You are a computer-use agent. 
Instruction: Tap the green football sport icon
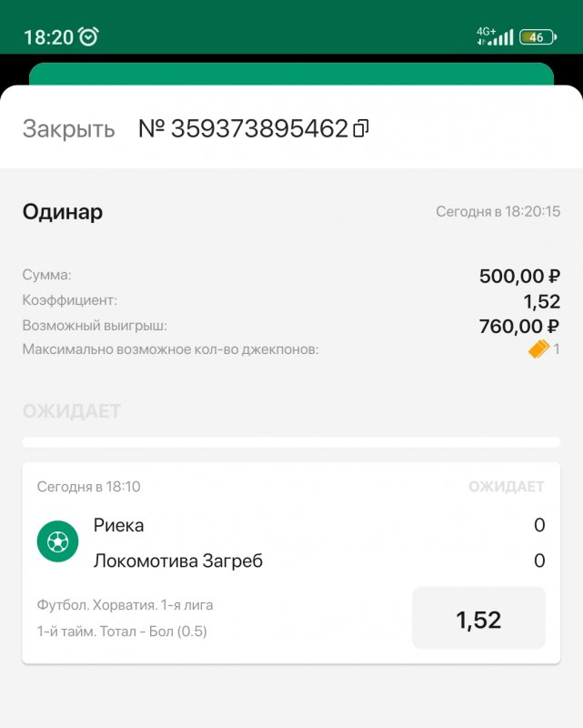pos(57,542)
